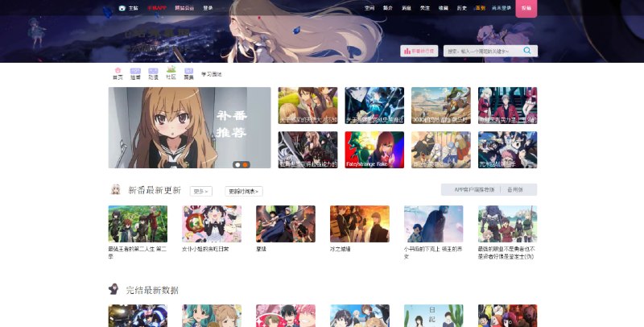The image size is (644, 327).
Task: Click the pink house 首页 icon
Action: 118,71
